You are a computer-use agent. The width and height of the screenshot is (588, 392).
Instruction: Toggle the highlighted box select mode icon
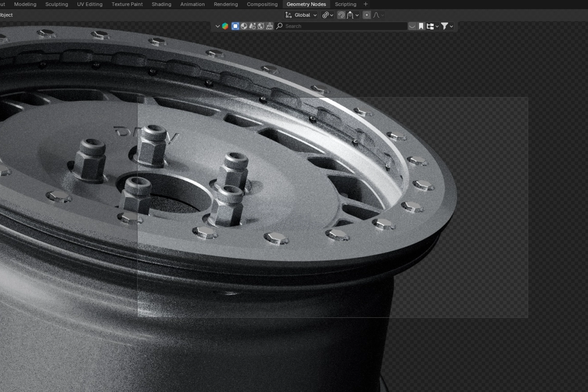point(235,26)
